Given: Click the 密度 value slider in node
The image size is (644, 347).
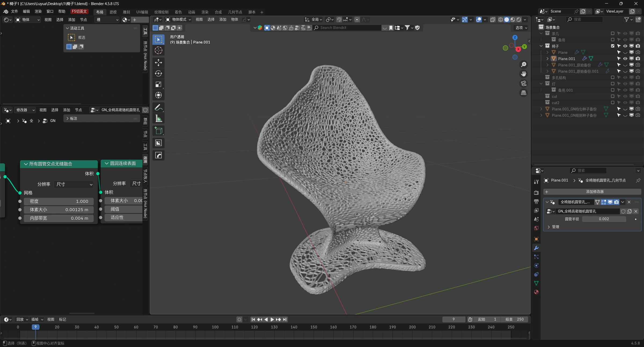Looking at the screenshot, I should (58, 201).
